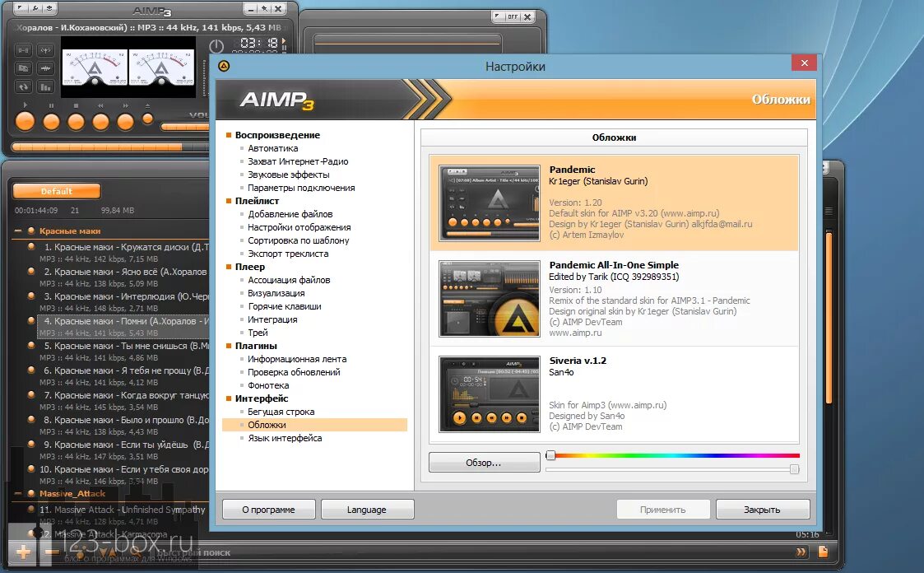Go to the previous track

100,122
